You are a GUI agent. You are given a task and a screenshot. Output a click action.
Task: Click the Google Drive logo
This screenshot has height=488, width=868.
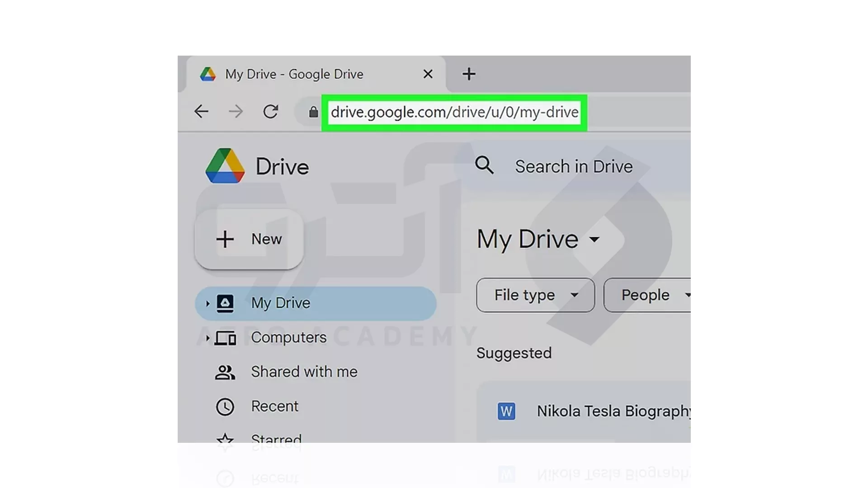click(x=225, y=166)
